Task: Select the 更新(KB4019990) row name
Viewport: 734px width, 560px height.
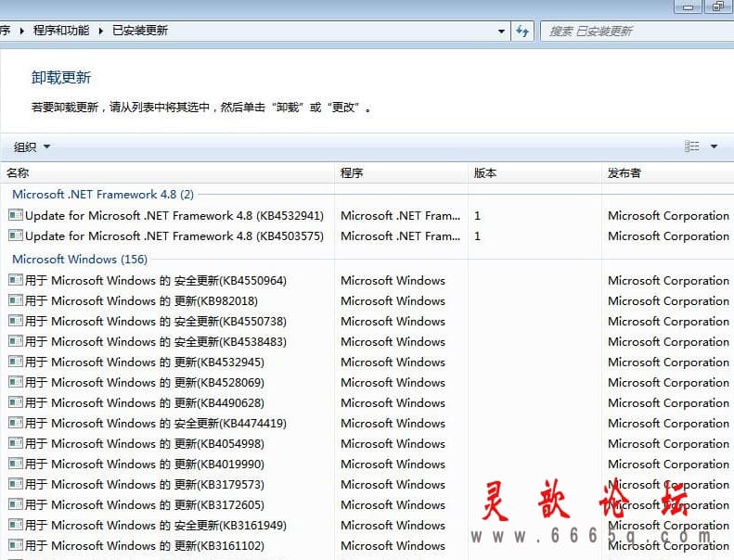Action: [144, 465]
